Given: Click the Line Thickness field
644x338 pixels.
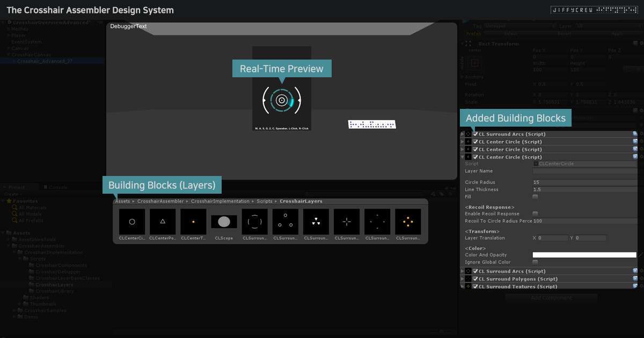Looking at the screenshot, I should click(585, 190).
